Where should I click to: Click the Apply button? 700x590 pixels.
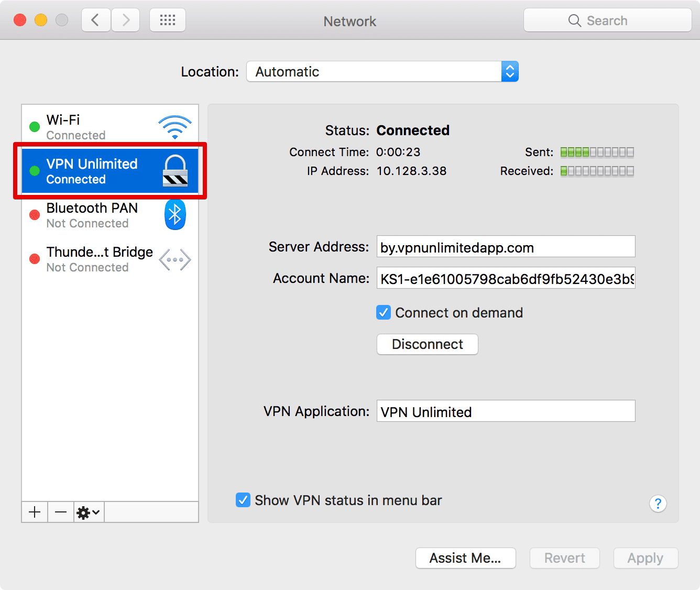coord(646,558)
